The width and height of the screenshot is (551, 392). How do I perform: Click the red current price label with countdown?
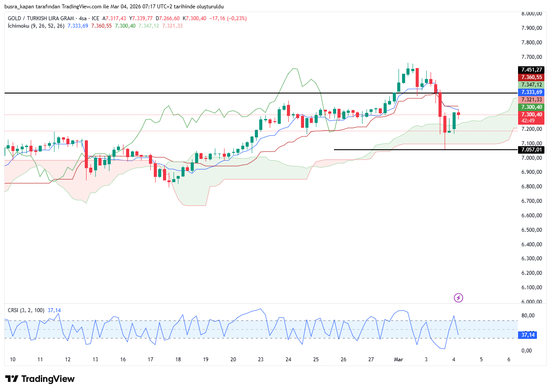[x=531, y=117]
